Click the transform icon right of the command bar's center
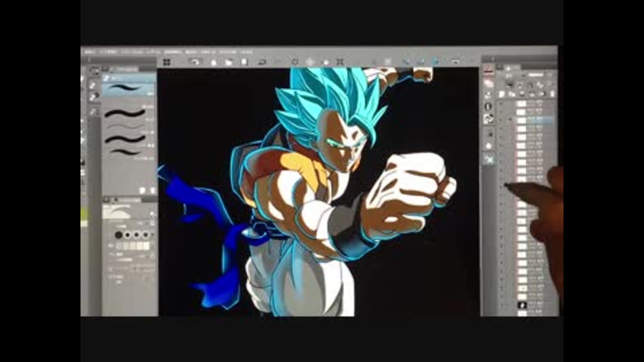This screenshot has width=644, height=362. [340, 62]
